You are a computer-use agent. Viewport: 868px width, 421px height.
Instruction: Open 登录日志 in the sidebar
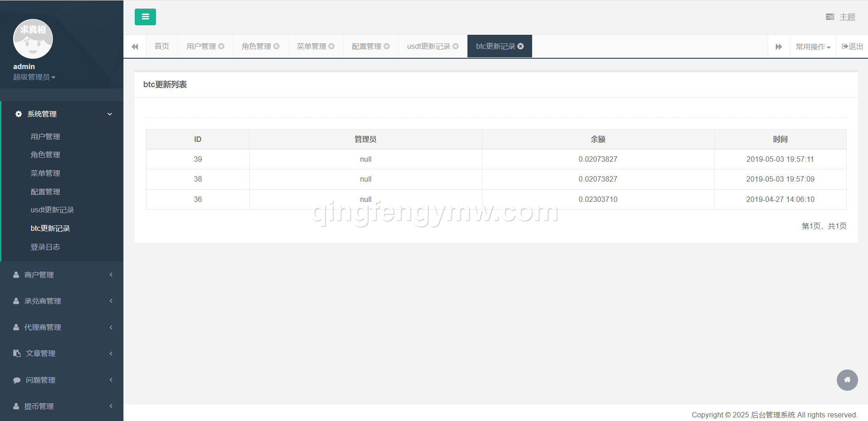(45, 247)
